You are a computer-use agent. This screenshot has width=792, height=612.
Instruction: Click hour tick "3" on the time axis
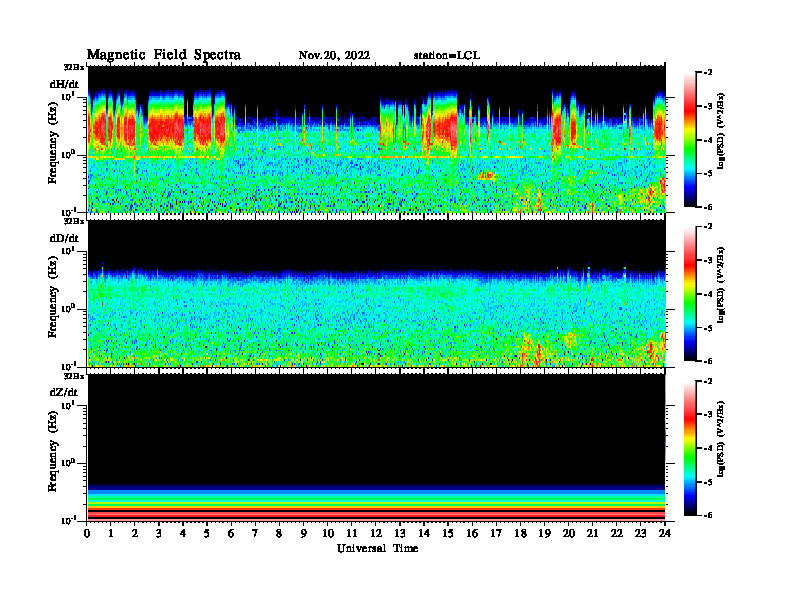tap(159, 534)
